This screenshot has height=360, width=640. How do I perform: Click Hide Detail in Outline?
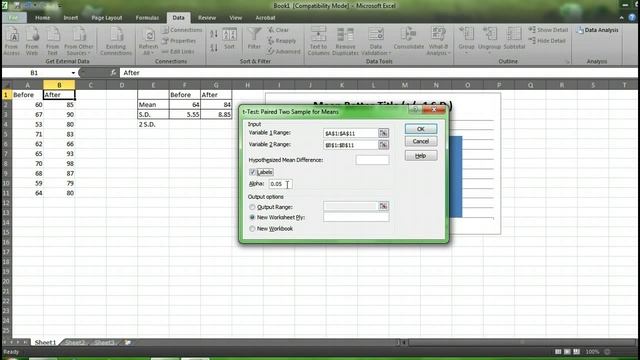(547, 41)
